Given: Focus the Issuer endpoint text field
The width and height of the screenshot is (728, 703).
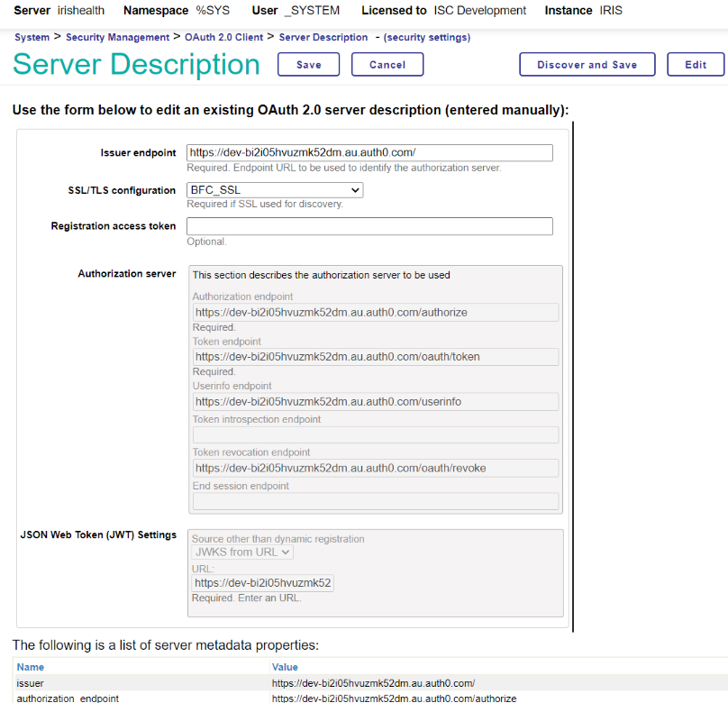Looking at the screenshot, I should [x=369, y=153].
